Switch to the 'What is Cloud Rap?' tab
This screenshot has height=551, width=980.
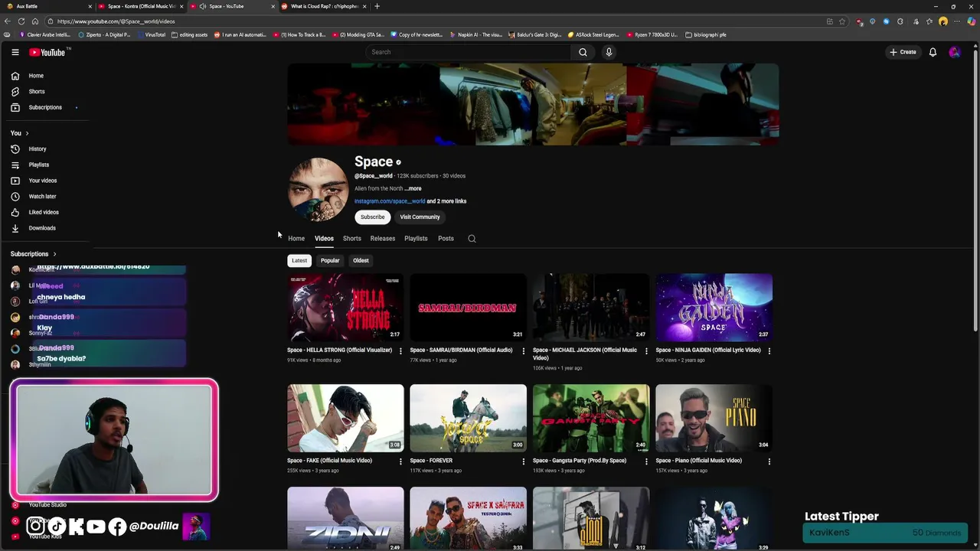(x=324, y=6)
